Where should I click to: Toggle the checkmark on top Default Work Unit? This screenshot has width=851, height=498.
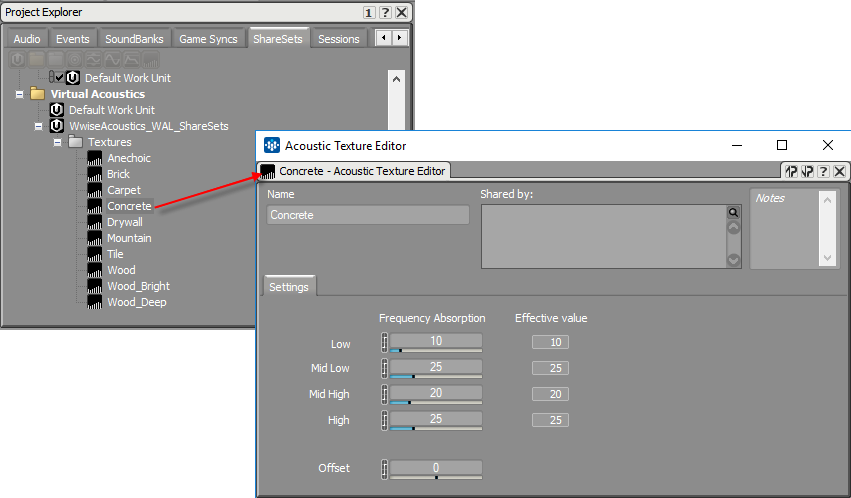click(61, 77)
